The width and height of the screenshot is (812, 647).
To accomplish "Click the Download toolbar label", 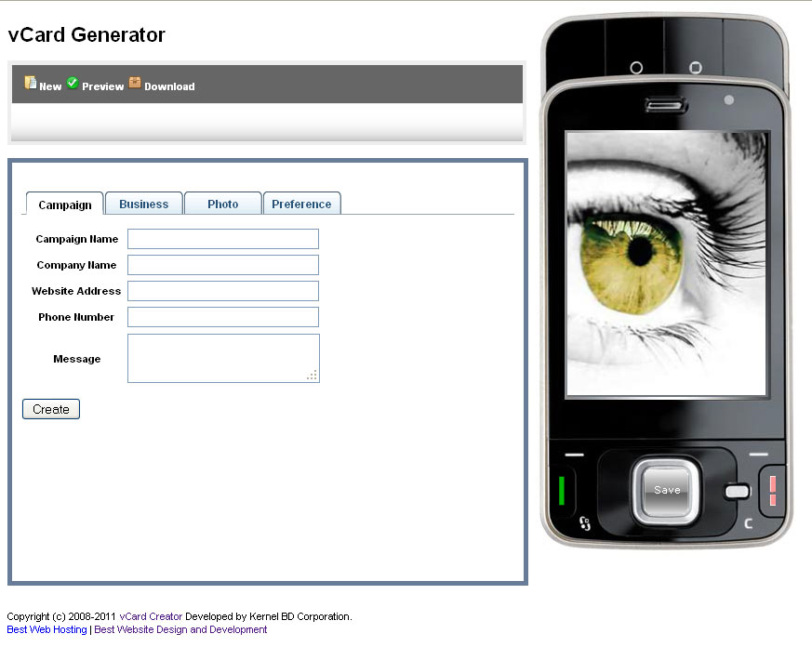I will pyautogui.click(x=169, y=86).
